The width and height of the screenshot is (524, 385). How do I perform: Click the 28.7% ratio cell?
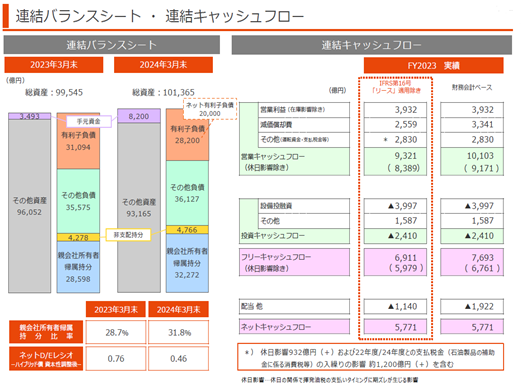(116, 332)
